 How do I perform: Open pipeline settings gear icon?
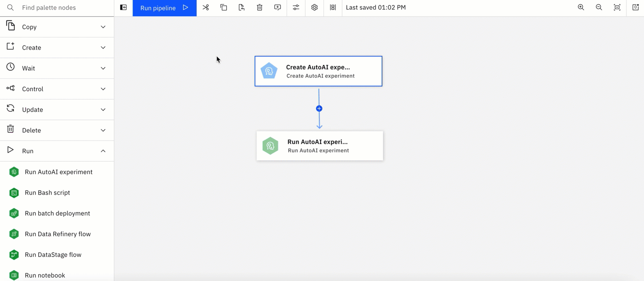tap(314, 8)
